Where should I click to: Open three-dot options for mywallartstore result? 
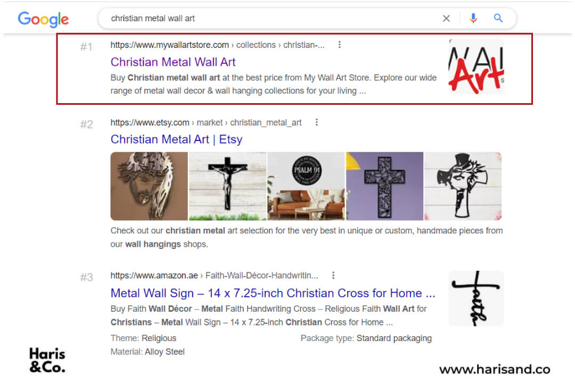(x=340, y=44)
